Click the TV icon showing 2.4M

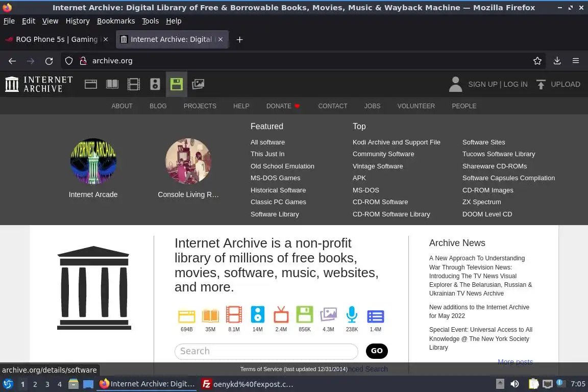click(281, 314)
